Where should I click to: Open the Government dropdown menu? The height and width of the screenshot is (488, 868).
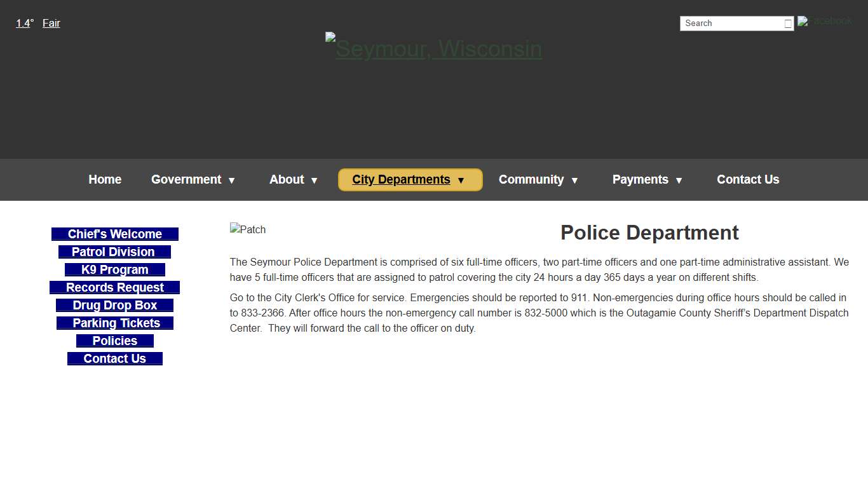(x=193, y=180)
